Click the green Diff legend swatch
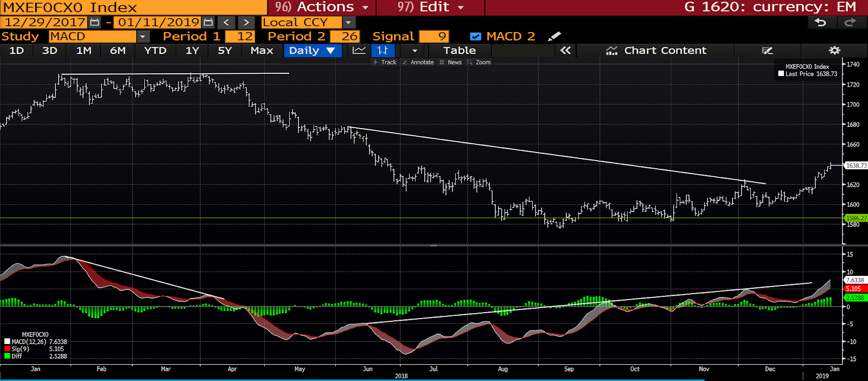This screenshot has height=381, width=868. 7,356
